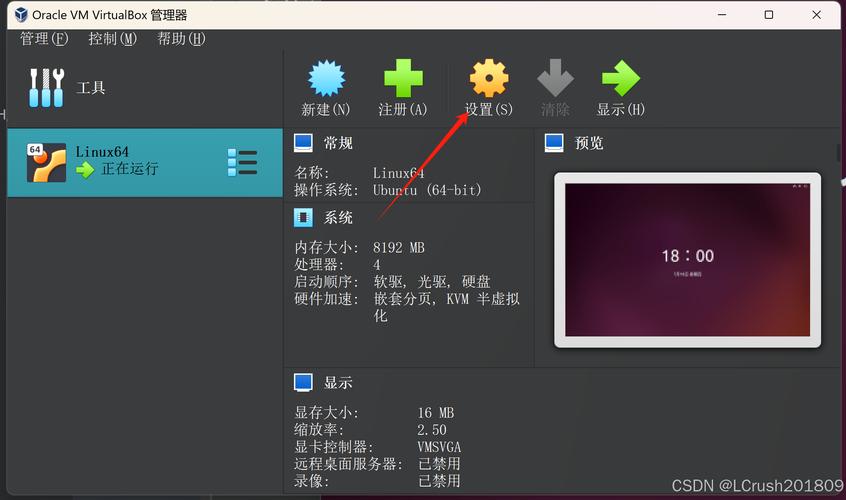Click the Register (注册) green plus icon

pos(403,78)
